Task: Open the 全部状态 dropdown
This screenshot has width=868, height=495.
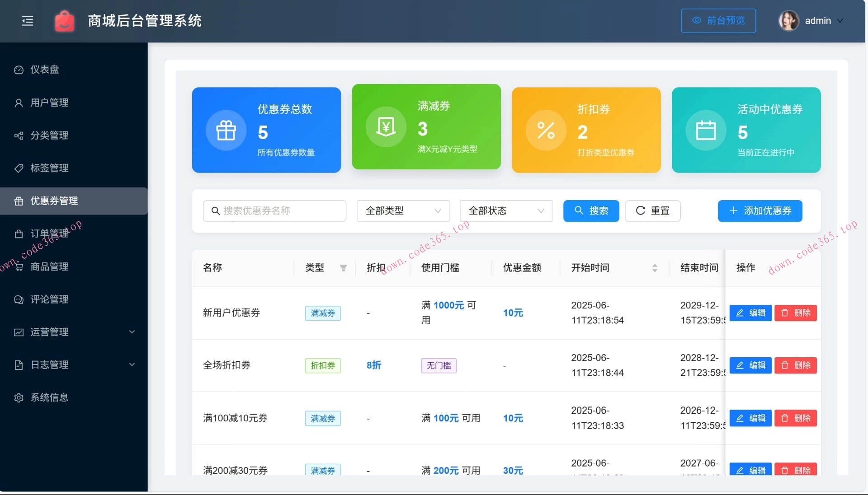Action: pos(505,210)
